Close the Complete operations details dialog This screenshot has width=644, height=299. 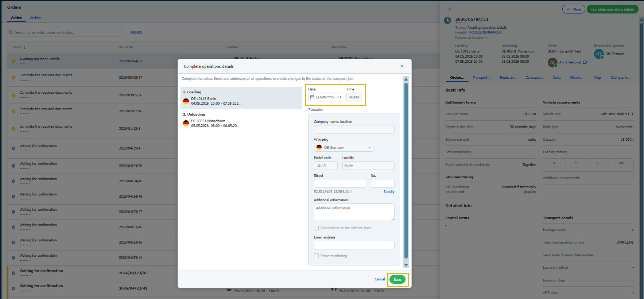click(401, 66)
